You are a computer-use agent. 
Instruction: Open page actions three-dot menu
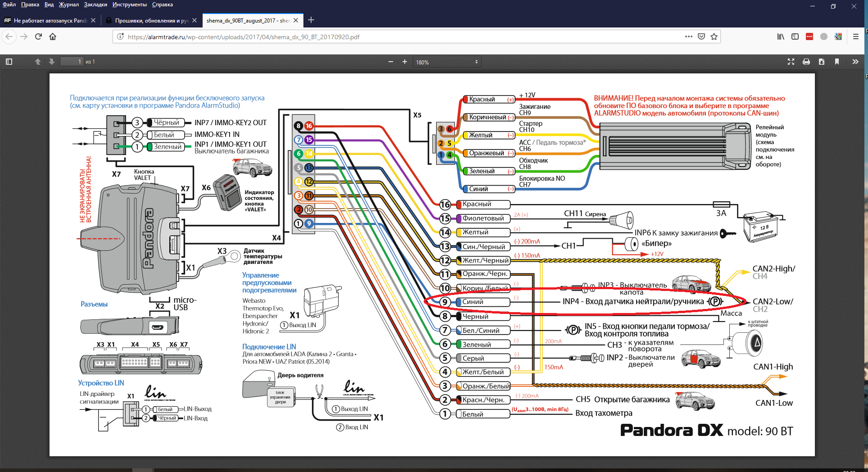tap(688, 36)
